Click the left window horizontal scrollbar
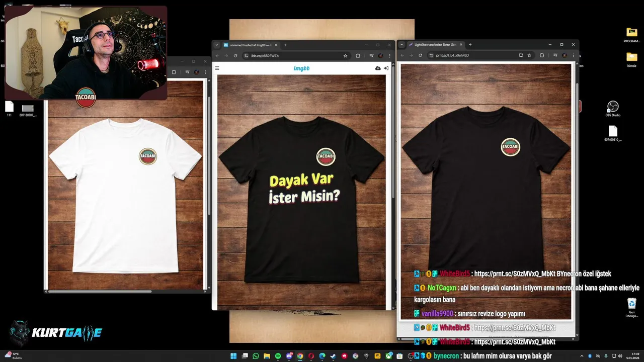 tap(100, 291)
